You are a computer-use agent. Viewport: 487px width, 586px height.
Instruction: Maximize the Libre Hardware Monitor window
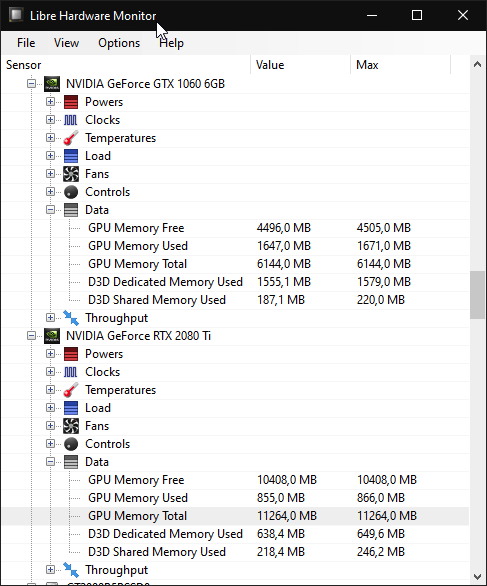click(x=417, y=15)
